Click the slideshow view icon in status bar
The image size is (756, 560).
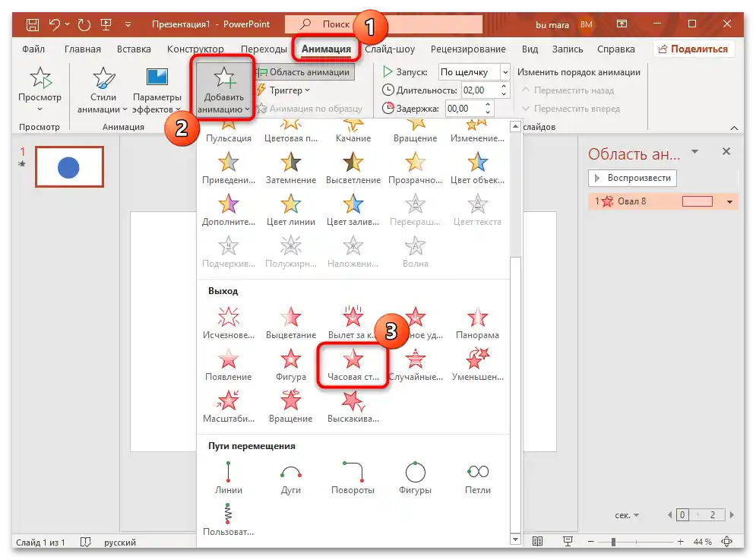click(568, 542)
